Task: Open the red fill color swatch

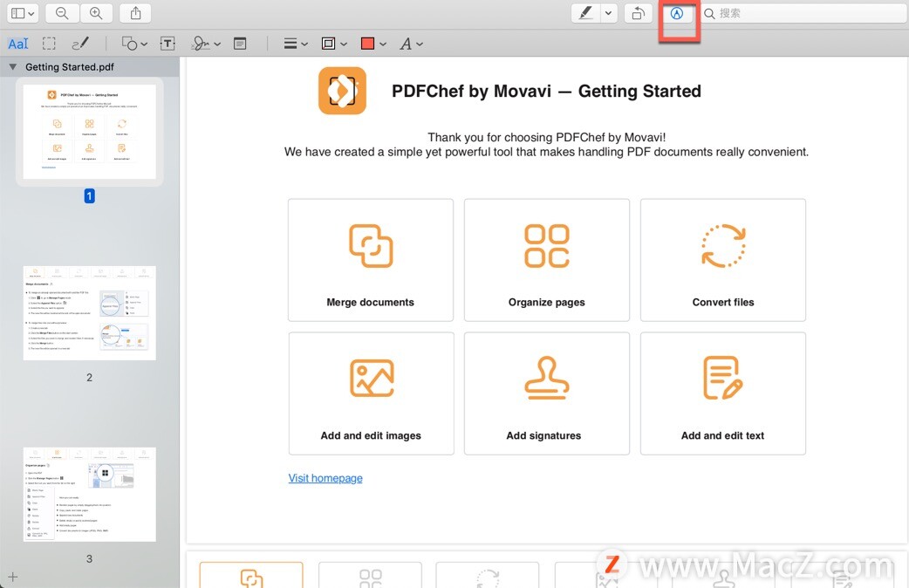Action: [x=372, y=44]
